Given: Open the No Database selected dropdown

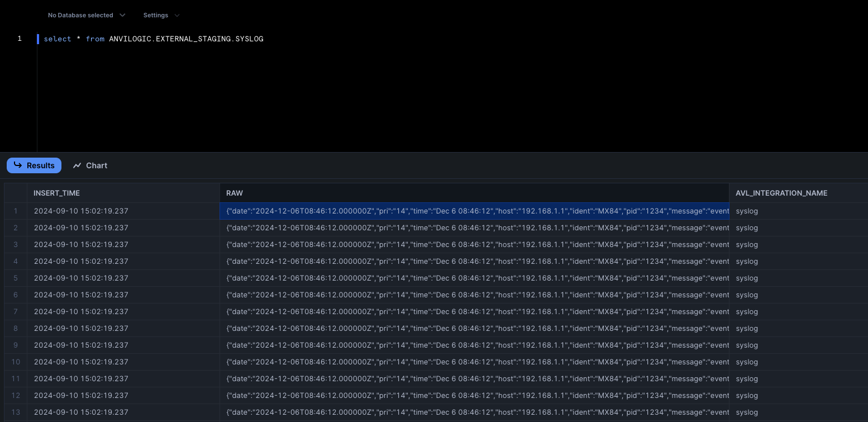Looking at the screenshot, I should (x=86, y=15).
